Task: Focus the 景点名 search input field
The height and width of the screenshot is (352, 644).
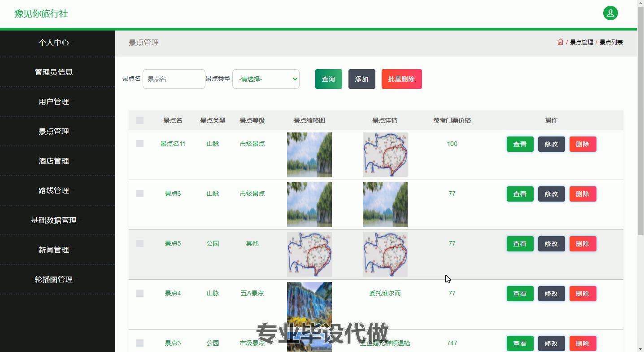Action: (x=174, y=79)
